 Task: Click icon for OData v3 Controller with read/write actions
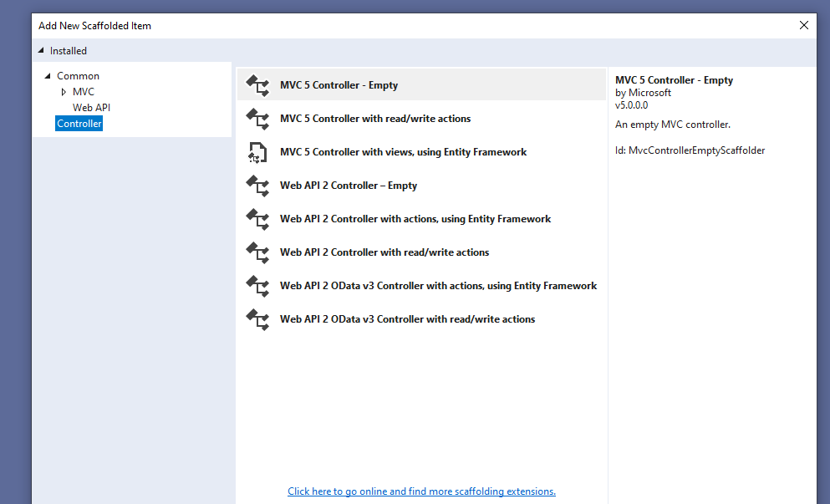pyautogui.click(x=257, y=318)
